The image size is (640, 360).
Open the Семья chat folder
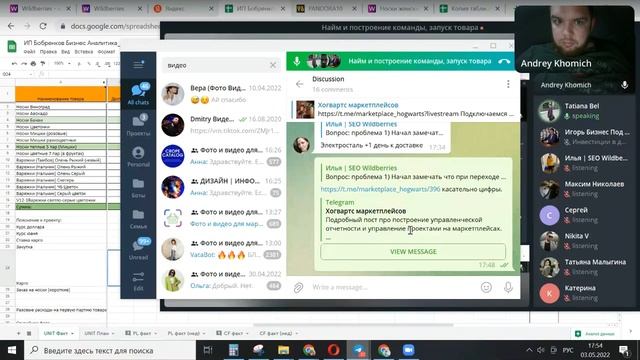138,218
